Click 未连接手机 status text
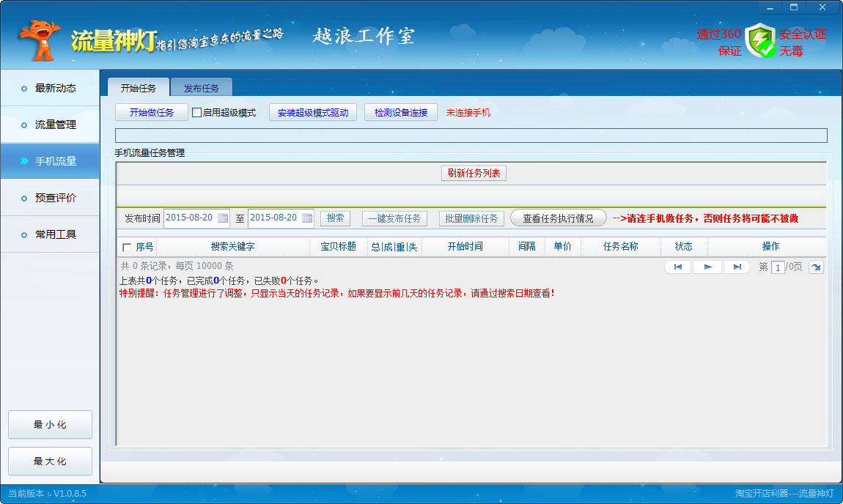The image size is (843, 504). [468, 112]
